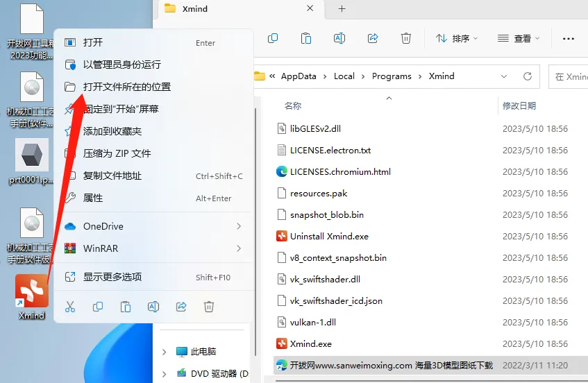Choose 打开文件所在的位置 in context menu

pyautogui.click(x=153, y=87)
